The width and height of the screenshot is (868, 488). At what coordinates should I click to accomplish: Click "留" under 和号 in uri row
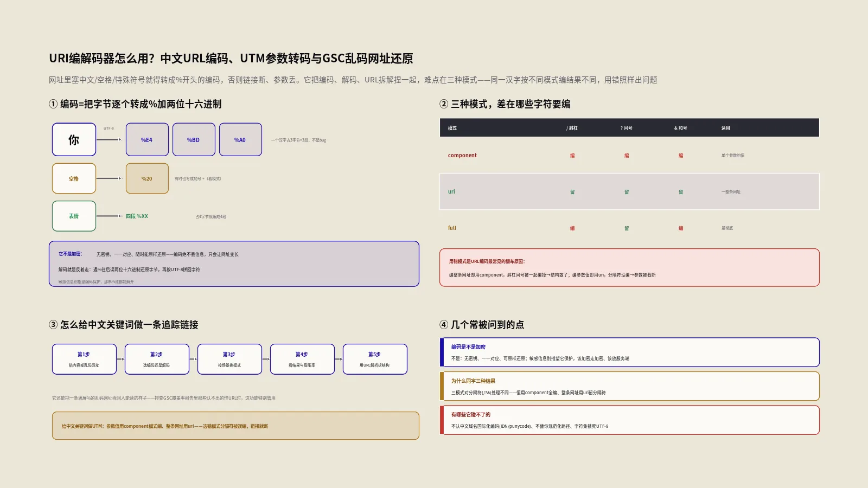(x=681, y=191)
